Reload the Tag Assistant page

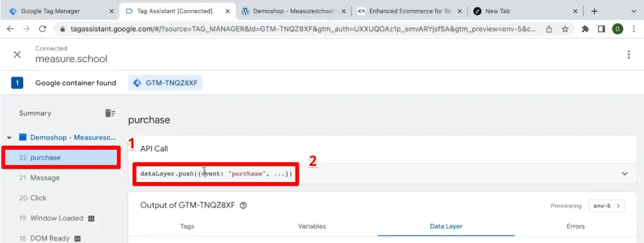click(42, 29)
